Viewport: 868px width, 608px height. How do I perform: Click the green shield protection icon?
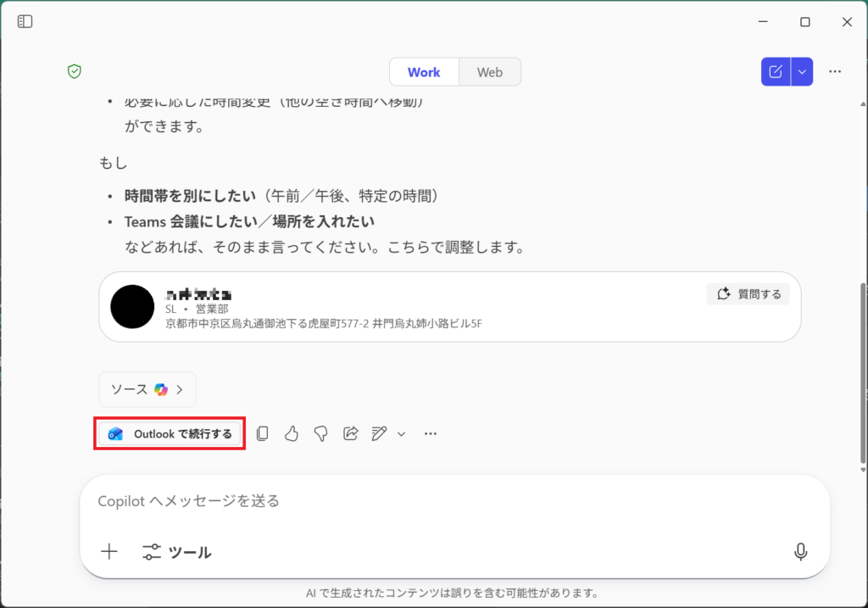pyautogui.click(x=75, y=72)
